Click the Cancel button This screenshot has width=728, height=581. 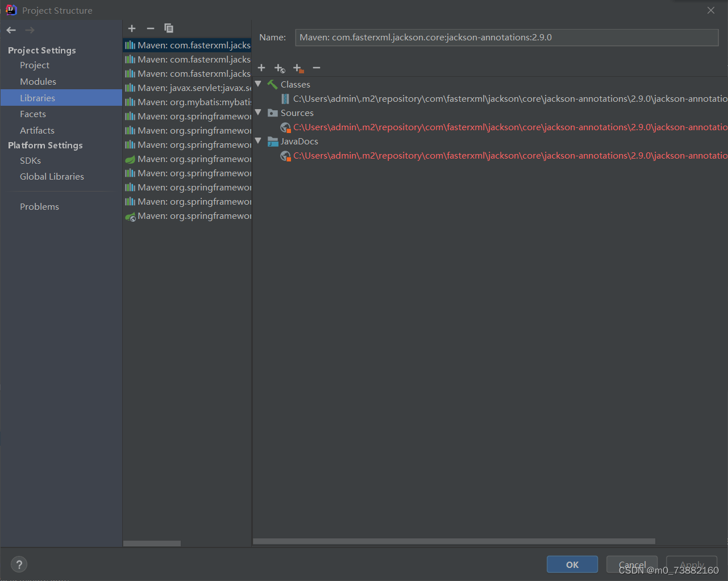[x=632, y=565]
